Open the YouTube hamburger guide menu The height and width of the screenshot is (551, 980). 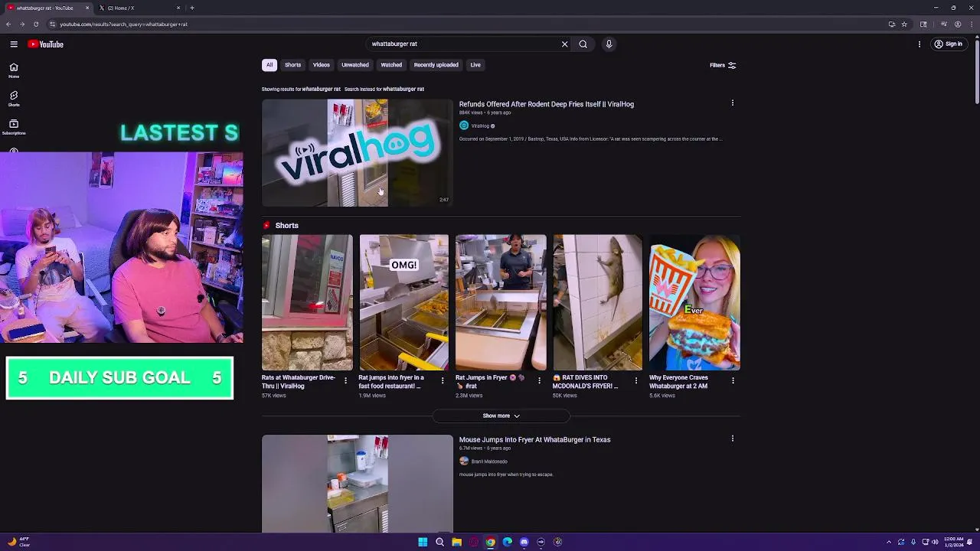tap(14, 44)
